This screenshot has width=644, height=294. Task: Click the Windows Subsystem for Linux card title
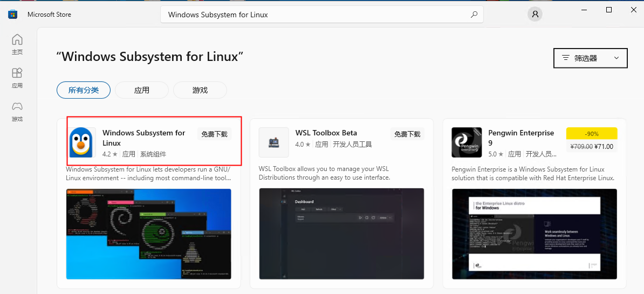click(x=144, y=138)
